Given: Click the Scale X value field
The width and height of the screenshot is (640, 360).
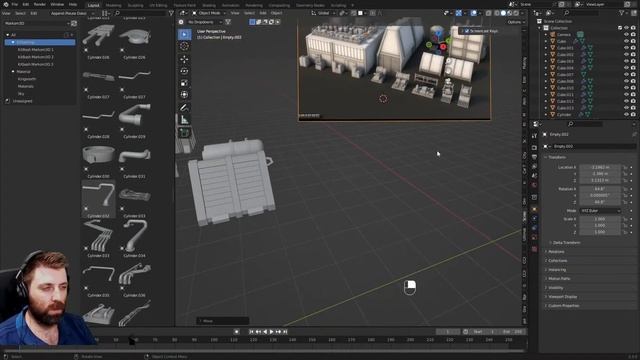Looking at the screenshot, I should 600,219.
